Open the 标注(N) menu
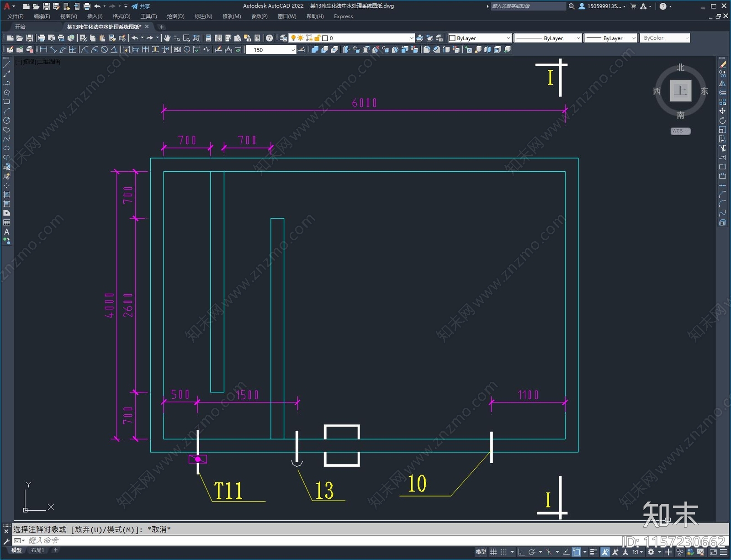731x560 pixels. point(203,16)
